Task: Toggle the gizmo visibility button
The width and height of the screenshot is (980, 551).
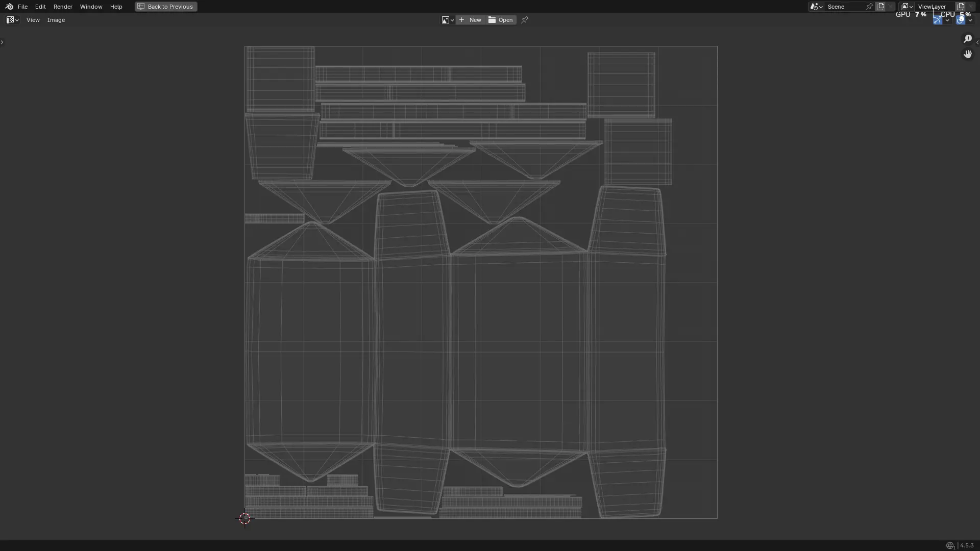Action: tap(938, 20)
